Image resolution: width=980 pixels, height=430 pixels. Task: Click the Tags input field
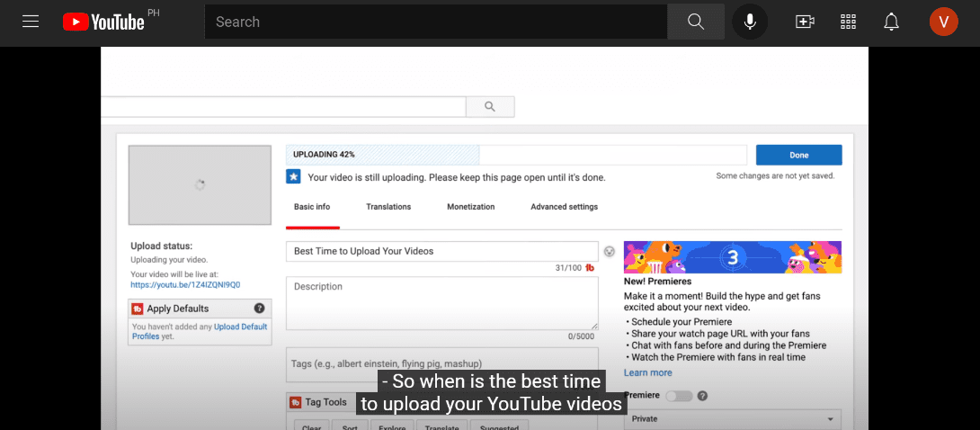click(441, 363)
